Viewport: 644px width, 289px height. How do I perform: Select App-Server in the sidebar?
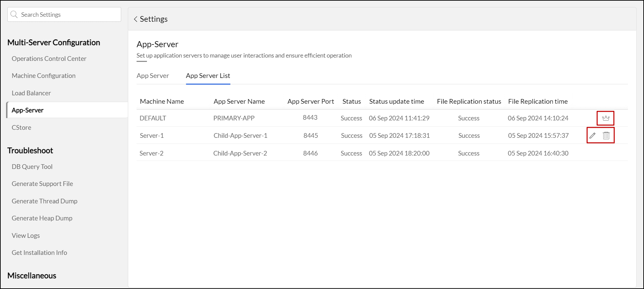pyautogui.click(x=27, y=110)
